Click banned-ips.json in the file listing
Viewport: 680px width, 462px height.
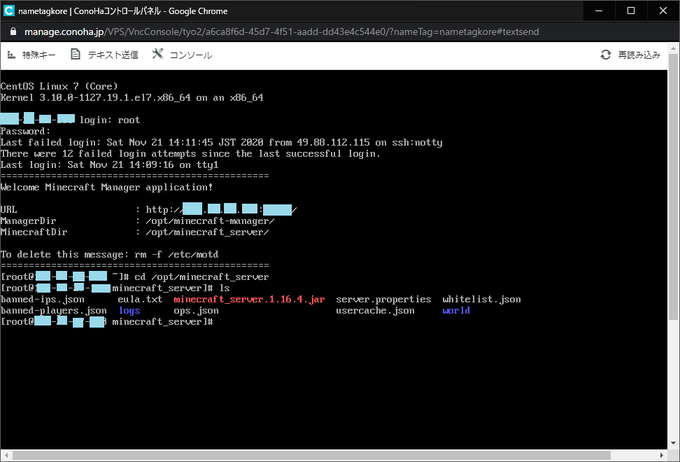click(x=42, y=299)
